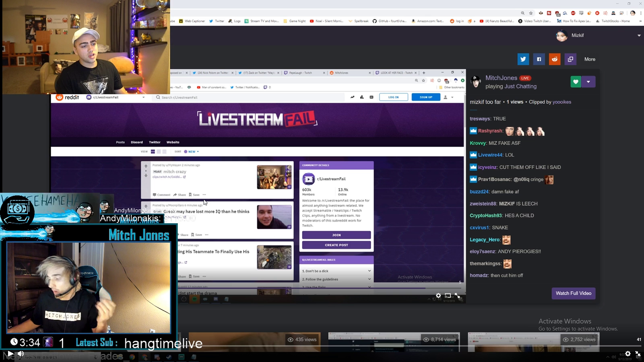Image resolution: width=644 pixels, height=362 pixels.
Task: Open the reddit All bar-chart icon
Action: 362,97
